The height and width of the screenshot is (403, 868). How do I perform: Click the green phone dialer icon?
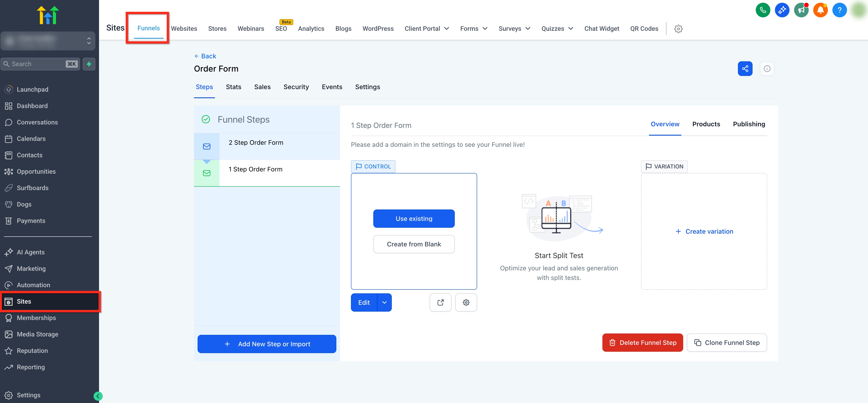(763, 10)
